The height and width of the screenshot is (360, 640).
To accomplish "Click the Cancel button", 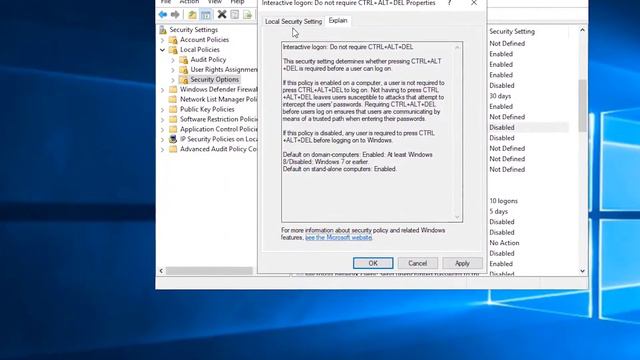I will 418,263.
